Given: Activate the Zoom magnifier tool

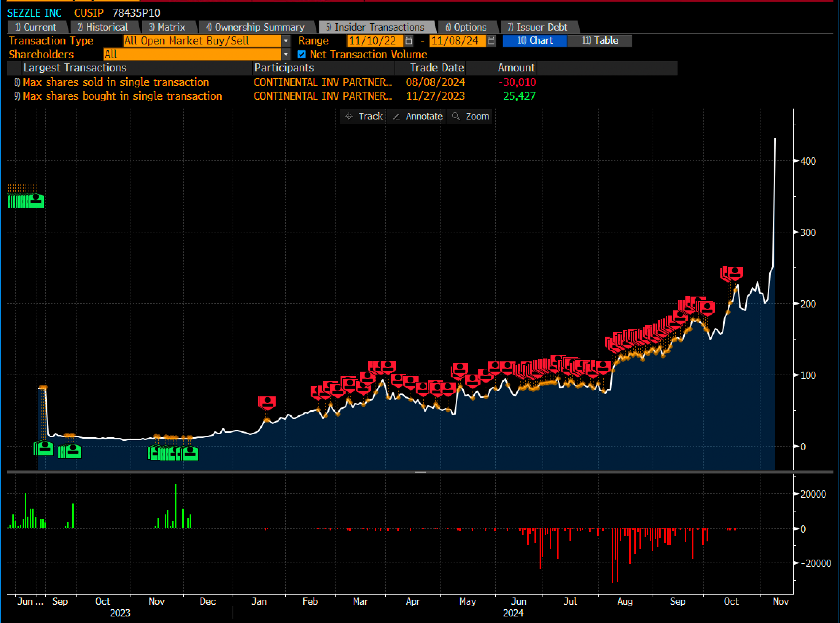Looking at the screenshot, I should point(470,116).
